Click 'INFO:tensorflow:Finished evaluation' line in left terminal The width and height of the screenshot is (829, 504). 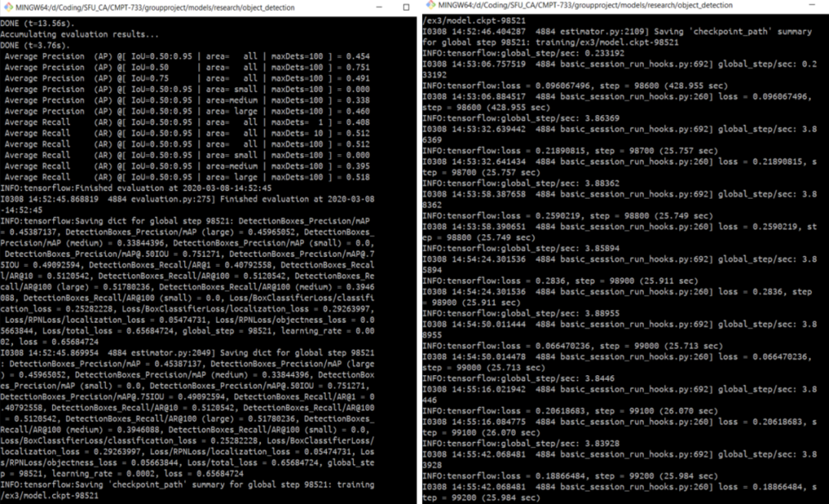[136, 188]
